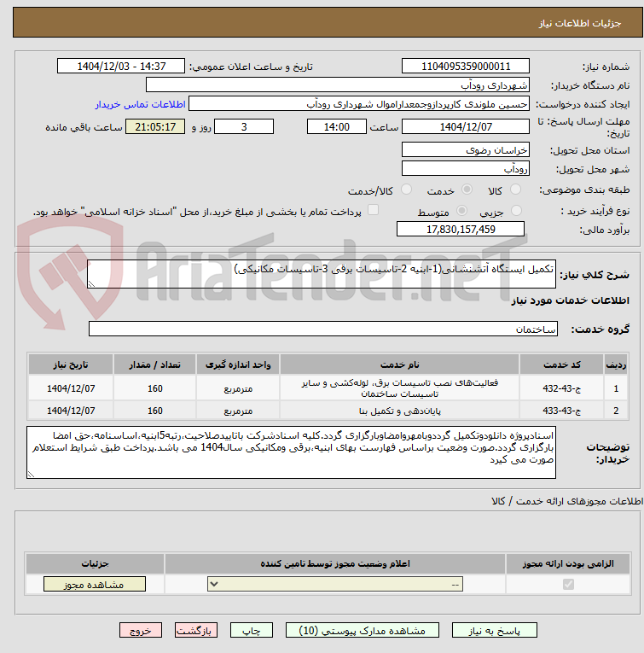The image size is (644, 653).
Task: Click the buyer name field شهرداری رودآب
Action: pos(338,85)
